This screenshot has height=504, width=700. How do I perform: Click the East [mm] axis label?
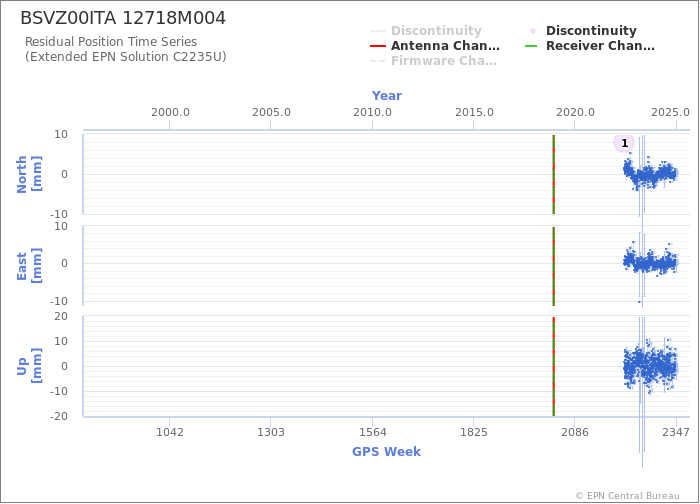tap(29, 266)
